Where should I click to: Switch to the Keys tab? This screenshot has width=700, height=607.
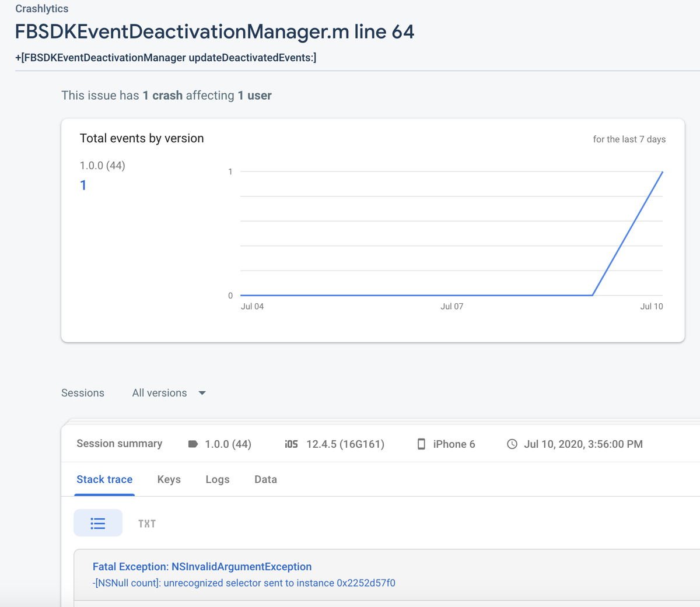169,479
